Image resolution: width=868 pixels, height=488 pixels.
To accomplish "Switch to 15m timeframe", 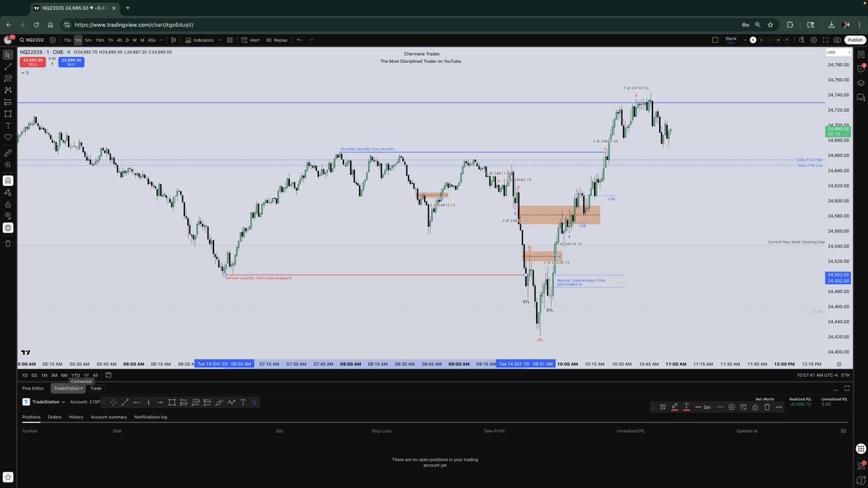I will 100,40.
